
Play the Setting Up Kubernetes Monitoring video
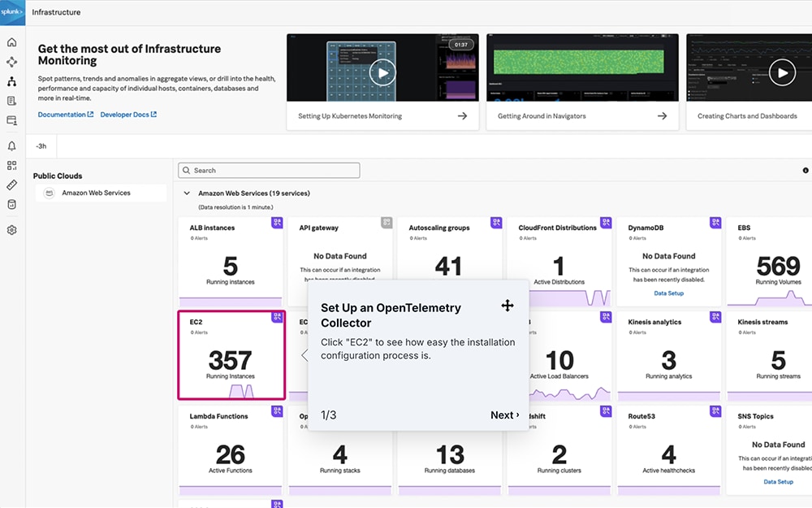click(x=382, y=72)
